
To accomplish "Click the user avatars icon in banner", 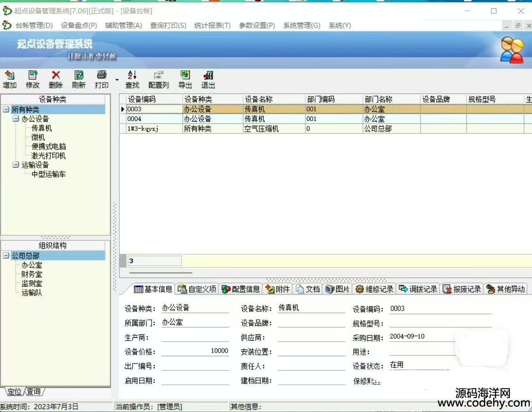I will click(x=512, y=50).
